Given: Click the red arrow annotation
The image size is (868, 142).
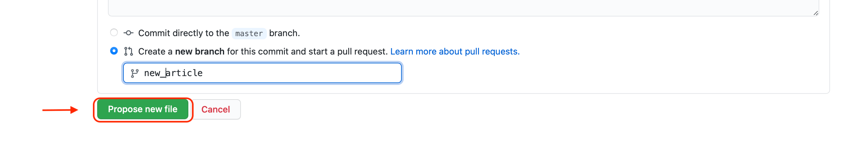Looking at the screenshot, I should [60, 110].
